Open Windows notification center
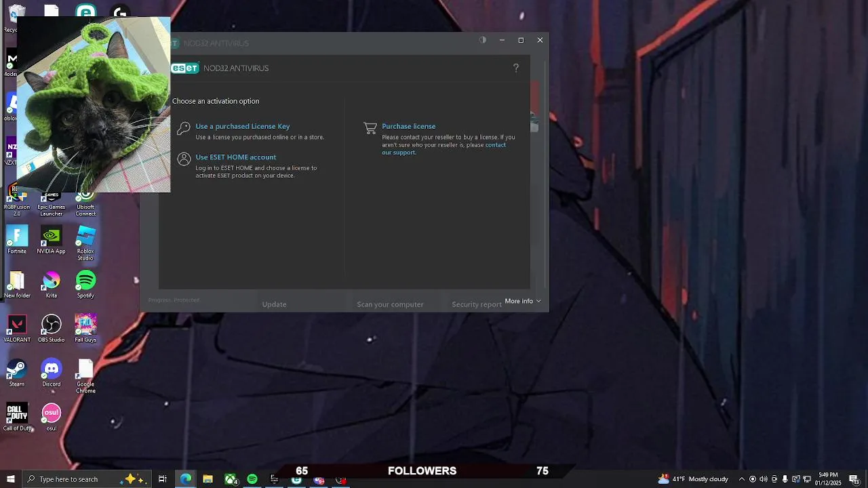Viewport: 868px width, 488px height. pos(854,479)
